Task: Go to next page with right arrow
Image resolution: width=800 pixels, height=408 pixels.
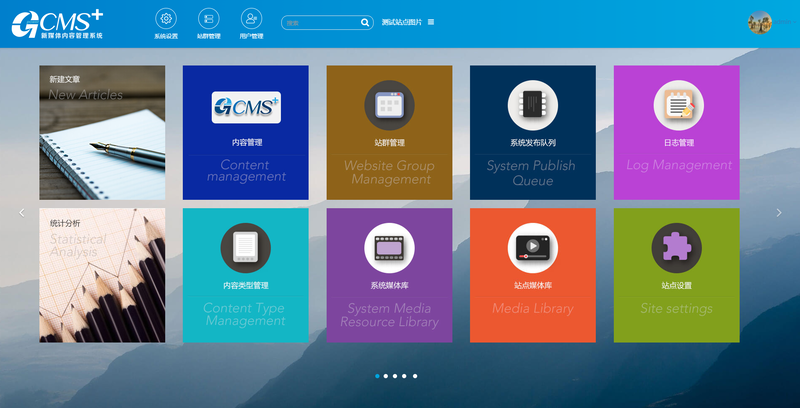Action: click(x=779, y=212)
